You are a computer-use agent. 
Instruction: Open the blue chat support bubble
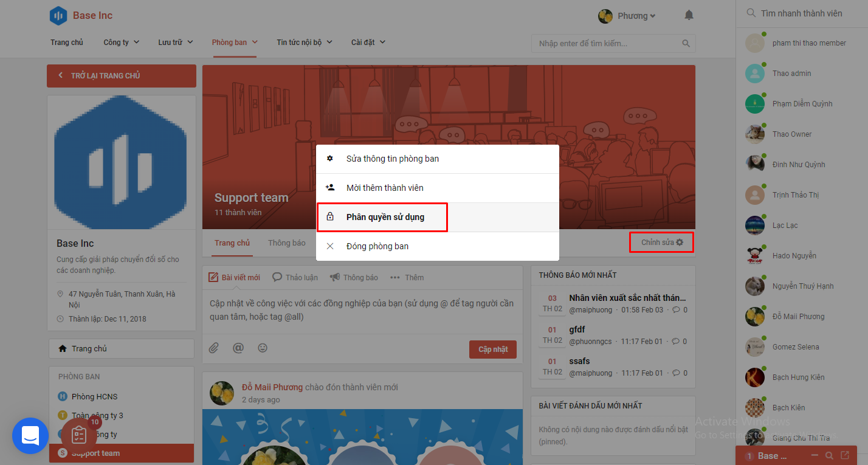point(30,436)
